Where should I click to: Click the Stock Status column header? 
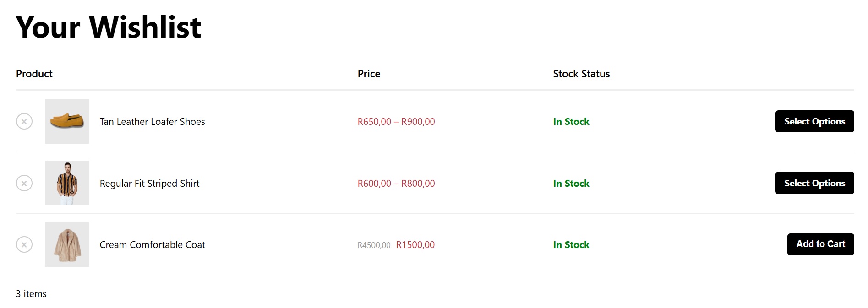click(581, 74)
